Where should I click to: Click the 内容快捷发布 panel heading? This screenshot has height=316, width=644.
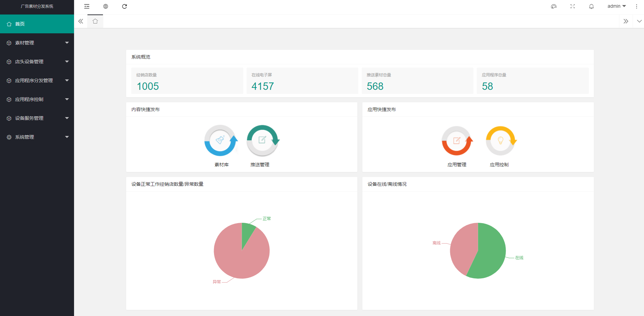click(145, 109)
